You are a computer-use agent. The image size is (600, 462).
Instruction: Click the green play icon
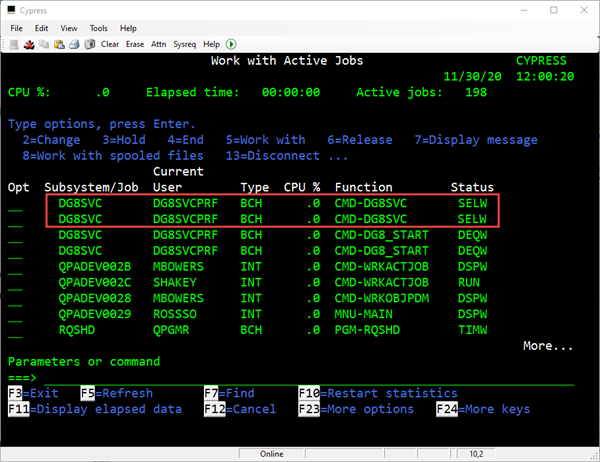point(231,44)
